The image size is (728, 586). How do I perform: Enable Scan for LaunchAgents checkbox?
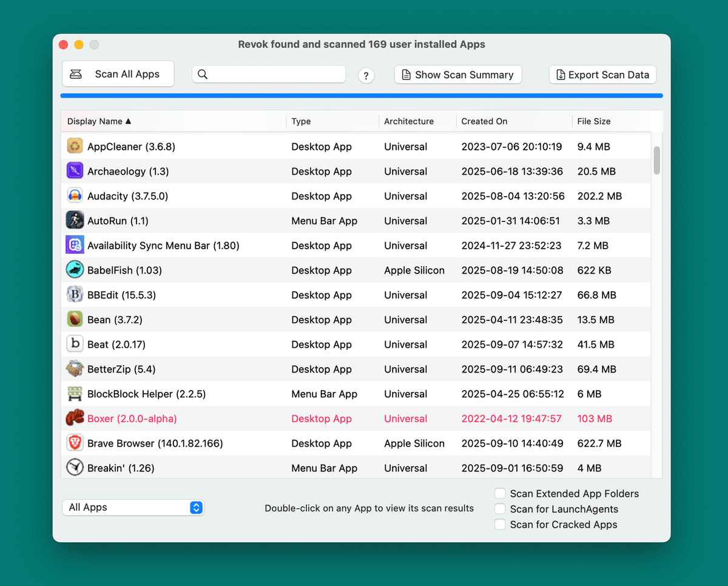click(x=500, y=509)
